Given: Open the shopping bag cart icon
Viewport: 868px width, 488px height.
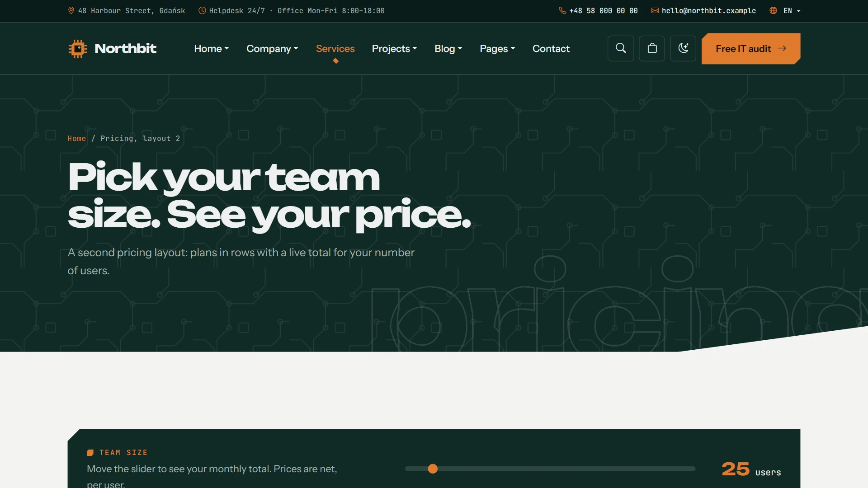Looking at the screenshot, I should pos(652,48).
